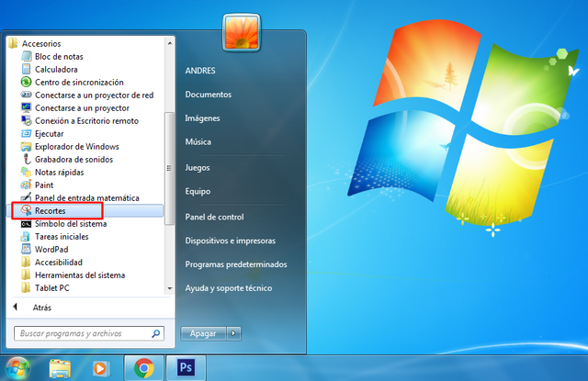Launch the WordPad icon
This screenshot has width=588, height=381.
[x=27, y=249]
